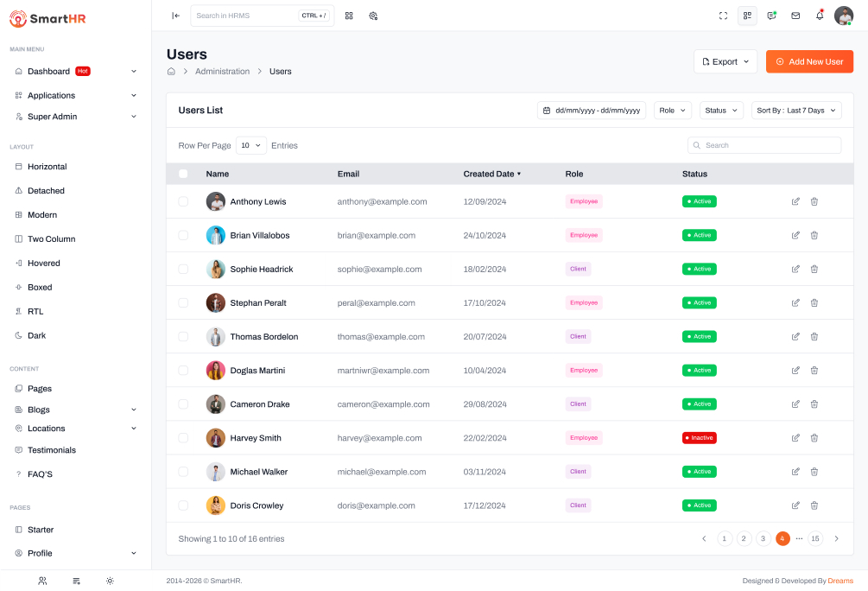This screenshot has width=868, height=591.
Task: Check the select-all checkbox in table header
Action: [183, 174]
